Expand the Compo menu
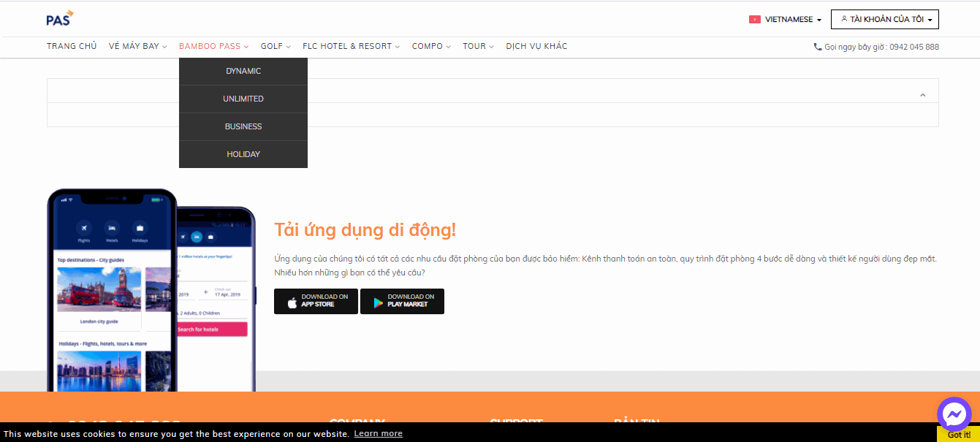980x442 pixels. (431, 46)
